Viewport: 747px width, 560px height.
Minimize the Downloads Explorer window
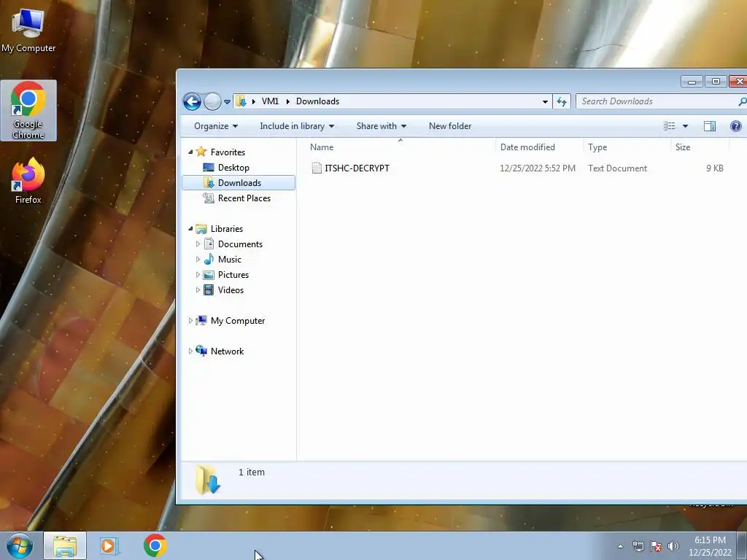coord(692,82)
